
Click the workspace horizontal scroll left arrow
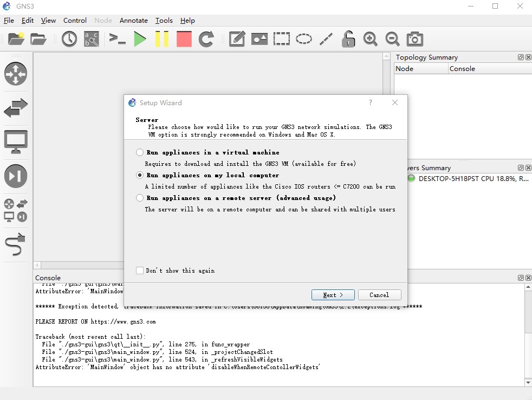click(37, 265)
